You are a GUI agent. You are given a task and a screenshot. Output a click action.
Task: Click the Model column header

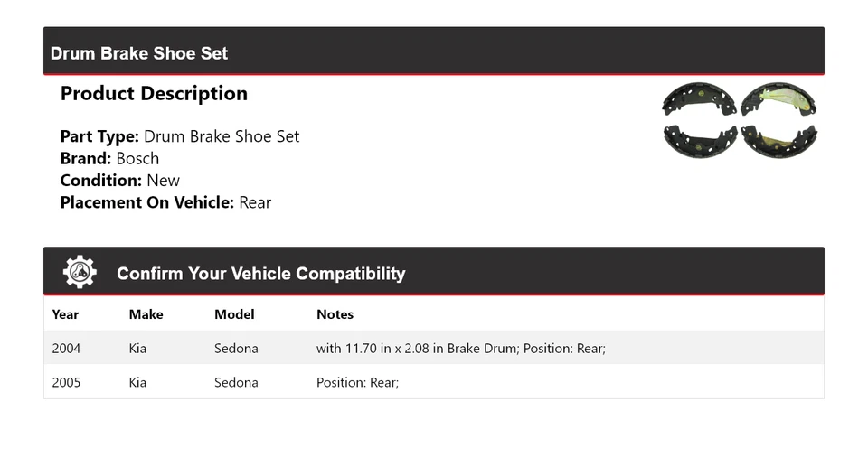(x=234, y=314)
